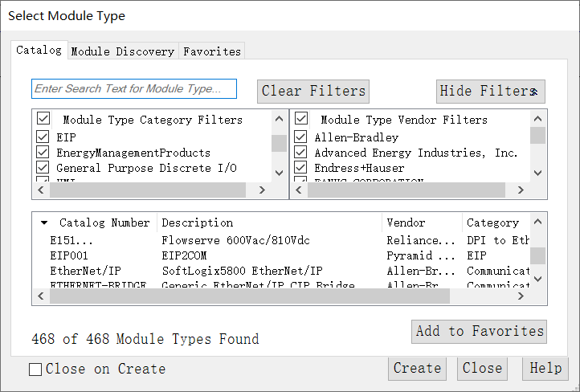Focus the module type search field
The height and width of the screenshot is (392, 580).
pos(134,89)
